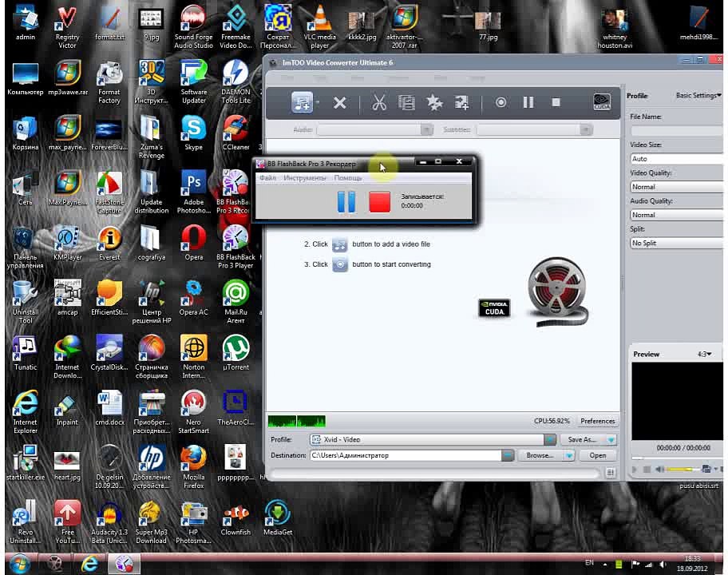Select the Mozilla Firefox desktop icon

(194, 466)
